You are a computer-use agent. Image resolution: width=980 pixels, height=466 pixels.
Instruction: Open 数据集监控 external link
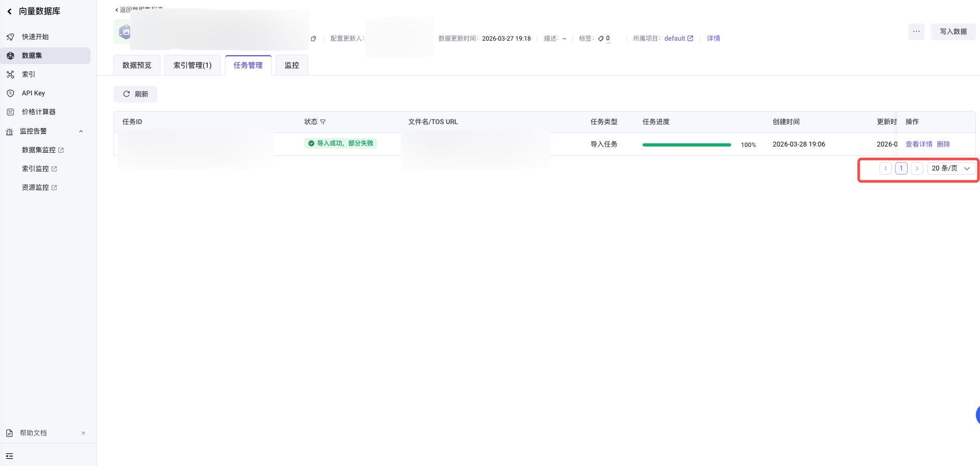click(43, 150)
